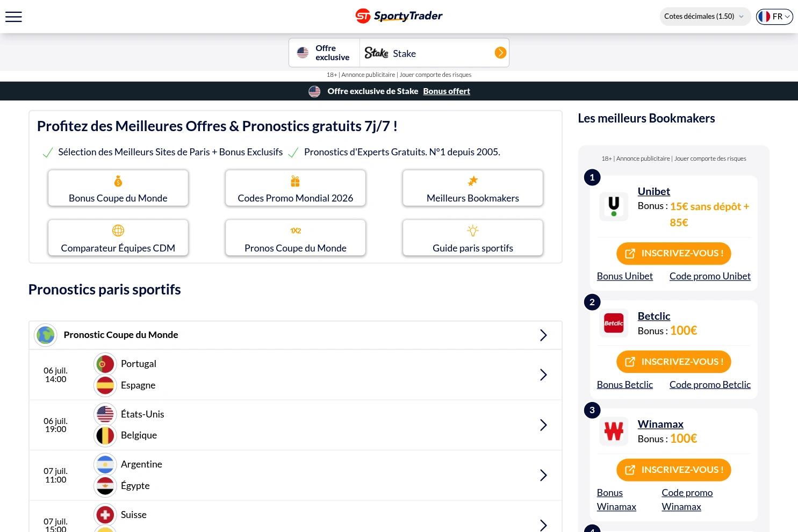Viewport: 798px width, 532px height.
Task: Open the Suisse match chevron
Action: pos(543,525)
